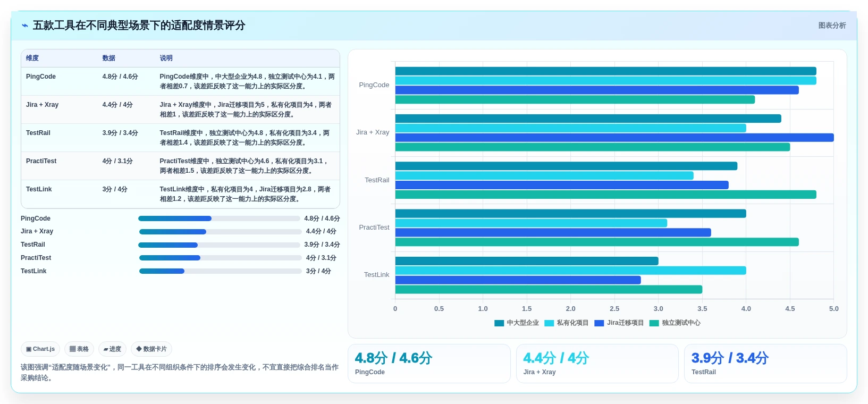Select the Chart.js tag chip
Image resolution: width=868 pixels, height=404 pixels.
point(40,349)
